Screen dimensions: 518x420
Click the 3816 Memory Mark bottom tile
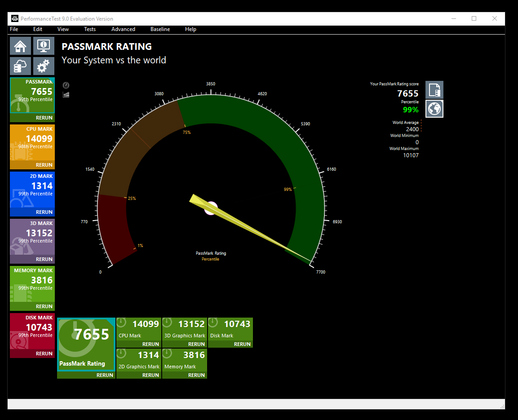click(x=185, y=360)
